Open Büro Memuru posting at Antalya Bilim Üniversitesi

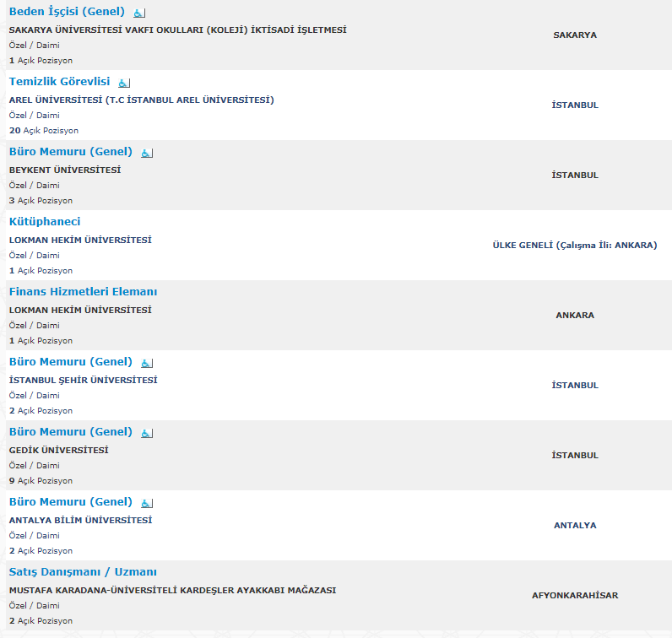[71, 502]
